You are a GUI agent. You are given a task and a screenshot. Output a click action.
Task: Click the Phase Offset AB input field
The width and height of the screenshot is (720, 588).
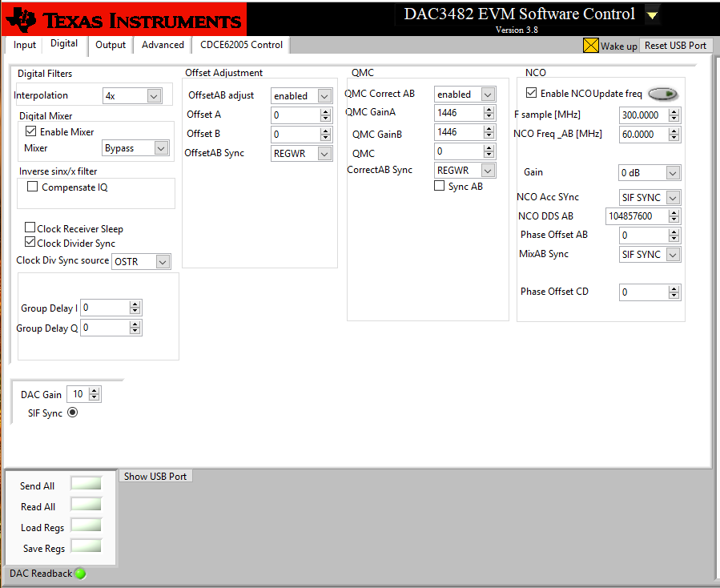click(644, 236)
